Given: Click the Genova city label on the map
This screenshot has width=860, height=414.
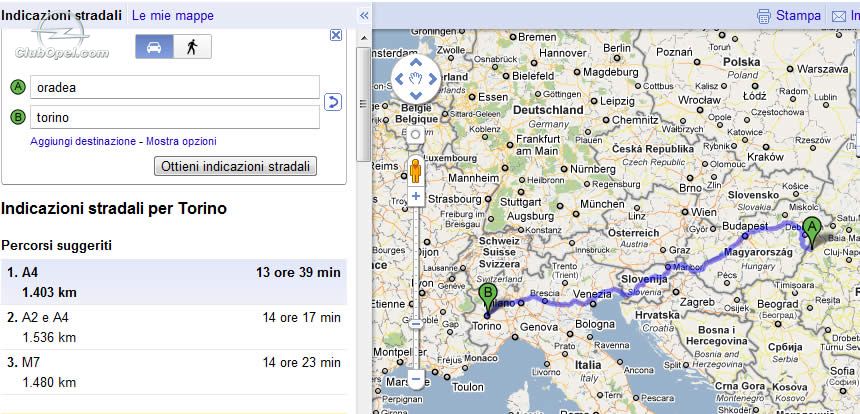Looking at the screenshot, I should tap(539, 326).
